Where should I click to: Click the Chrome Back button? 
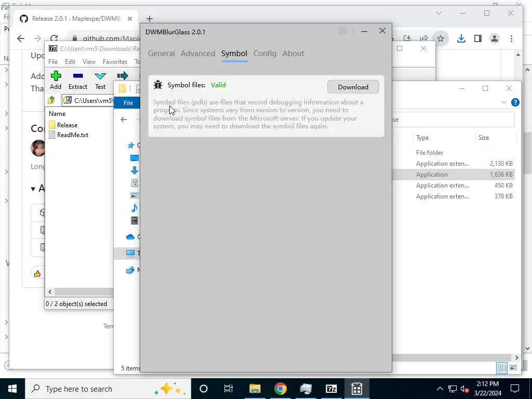click(21, 38)
